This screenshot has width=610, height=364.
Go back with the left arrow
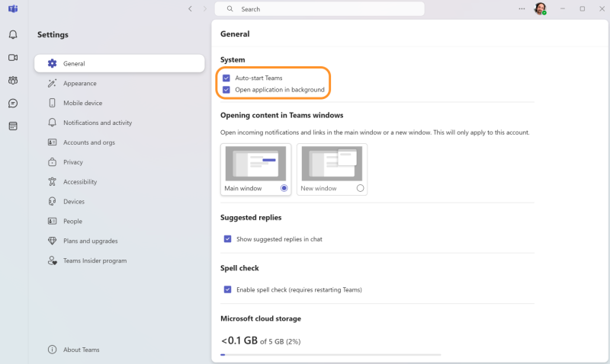[x=190, y=8]
